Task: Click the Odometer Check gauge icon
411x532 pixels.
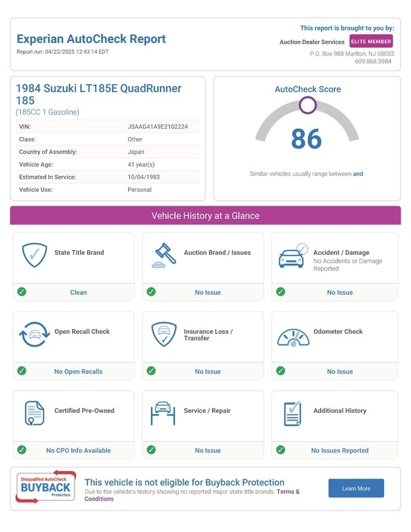Action: [293, 337]
